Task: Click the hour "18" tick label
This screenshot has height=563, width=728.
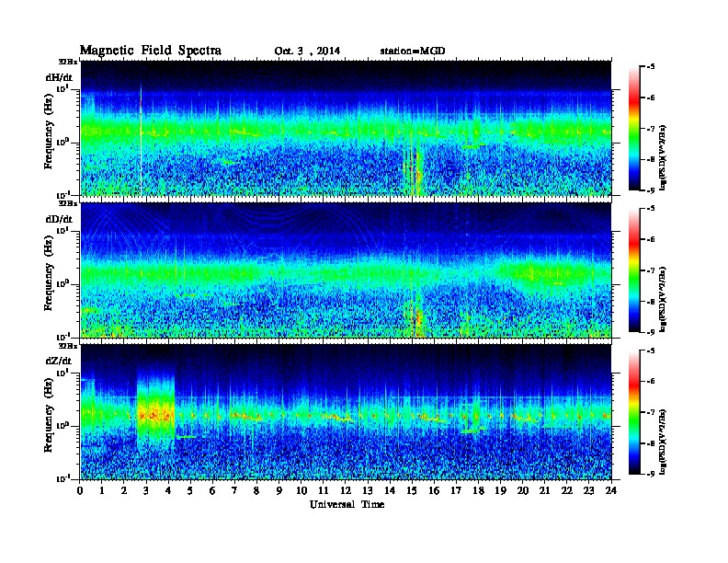Action: pos(478,491)
